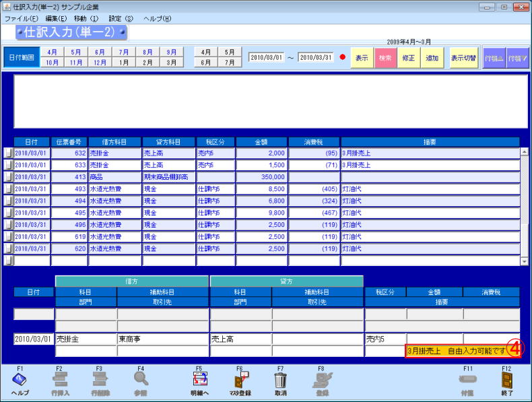Click the yellow 表示 button
The height and width of the screenshot is (402, 532).
[x=362, y=58]
